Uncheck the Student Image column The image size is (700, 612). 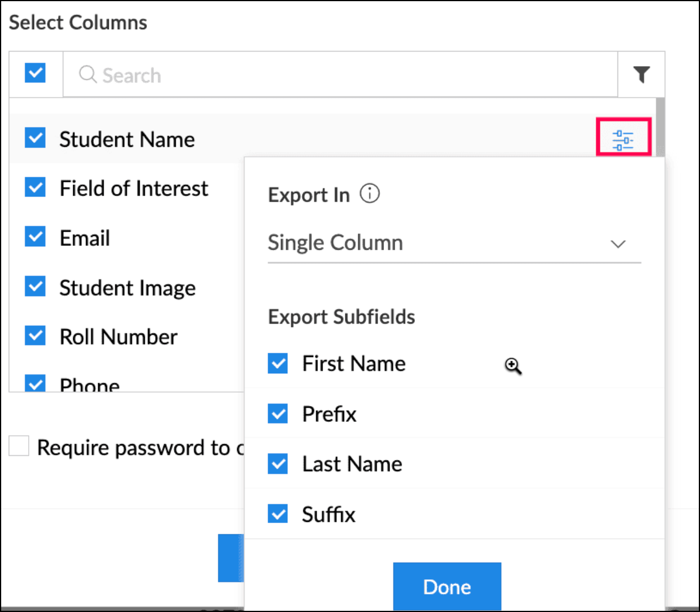pos(35,287)
